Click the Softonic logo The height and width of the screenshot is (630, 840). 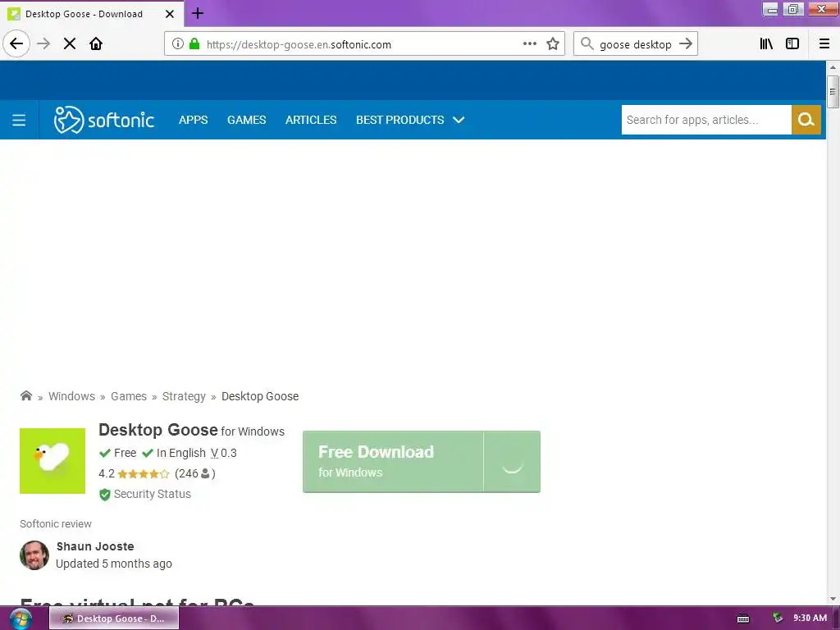pyautogui.click(x=104, y=120)
